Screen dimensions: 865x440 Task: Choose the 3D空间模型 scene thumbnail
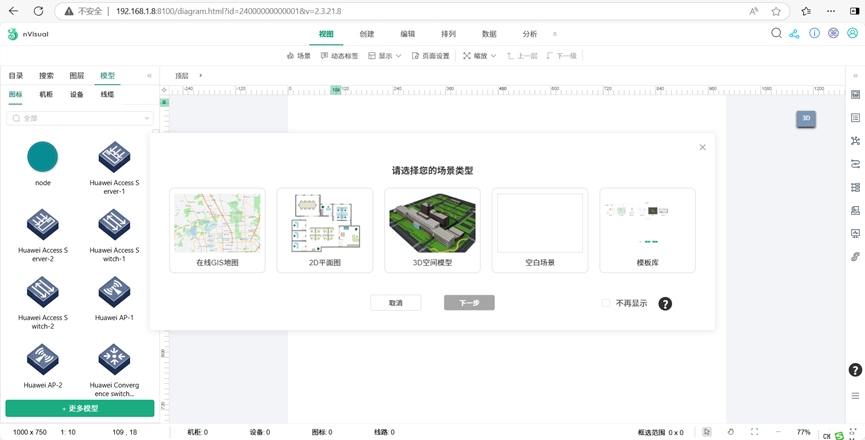tap(432, 230)
